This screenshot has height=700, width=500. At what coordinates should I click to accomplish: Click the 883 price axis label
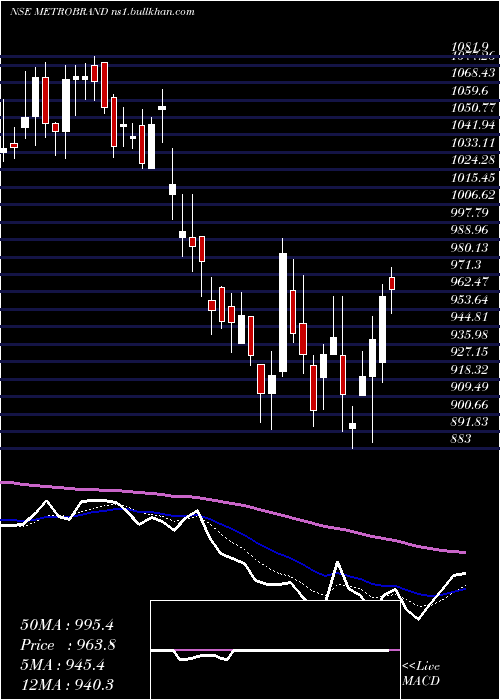pos(462,439)
